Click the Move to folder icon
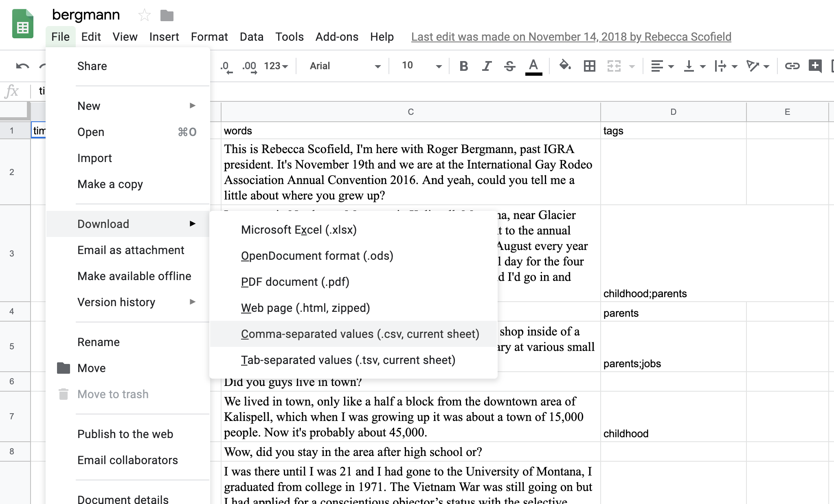The width and height of the screenshot is (834, 504). pyautogui.click(x=167, y=15)
